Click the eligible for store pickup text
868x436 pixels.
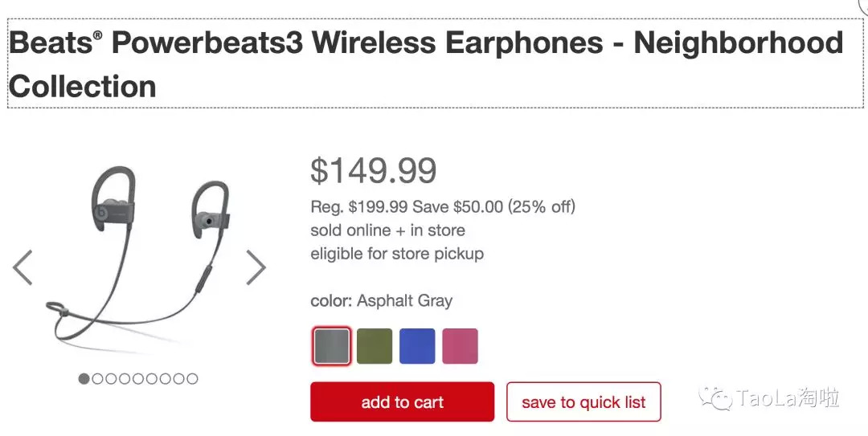pyautogui.click(x=397, y=254)
